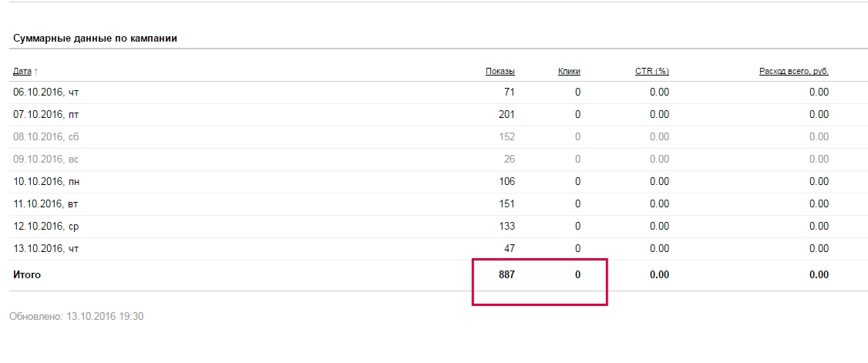Click the Обновлено timestamp text
Image resolution: width=868 pixels, height=363 pixels.
coord(76,316)
